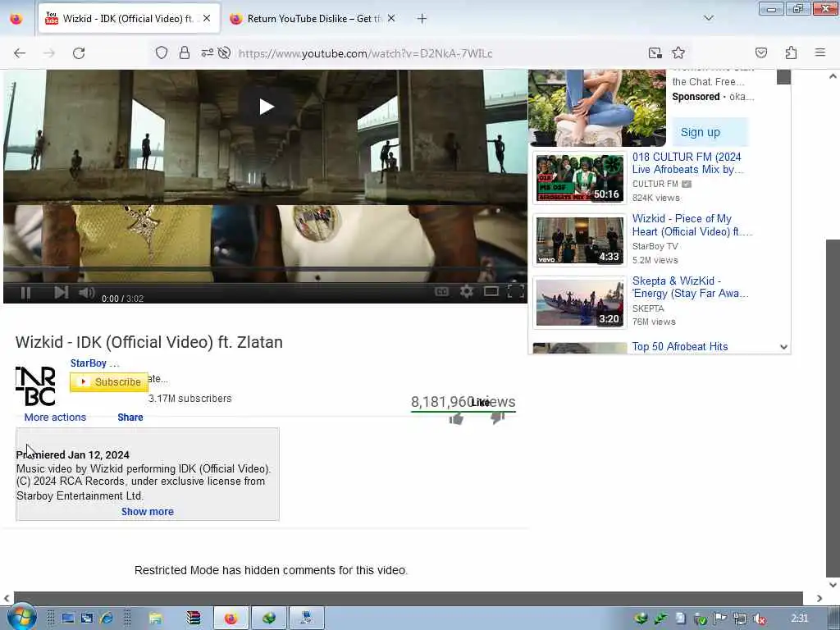The width and height of the screenshot is (840, 630).
Task: Open picture-in-picture icon in address bar
Action: tap(655, 52)
